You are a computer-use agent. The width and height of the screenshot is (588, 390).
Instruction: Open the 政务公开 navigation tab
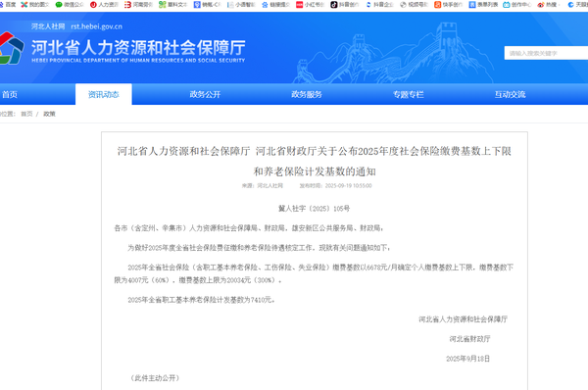click(205, 94)
